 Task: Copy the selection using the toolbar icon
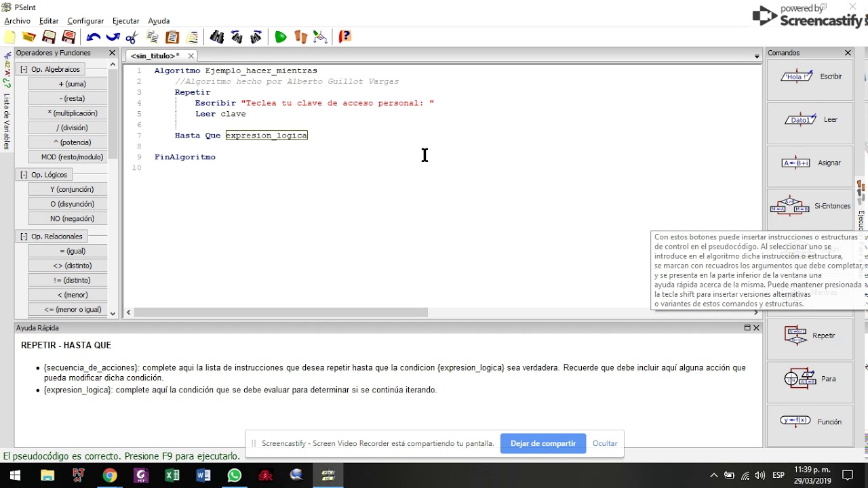click(153, 37)
